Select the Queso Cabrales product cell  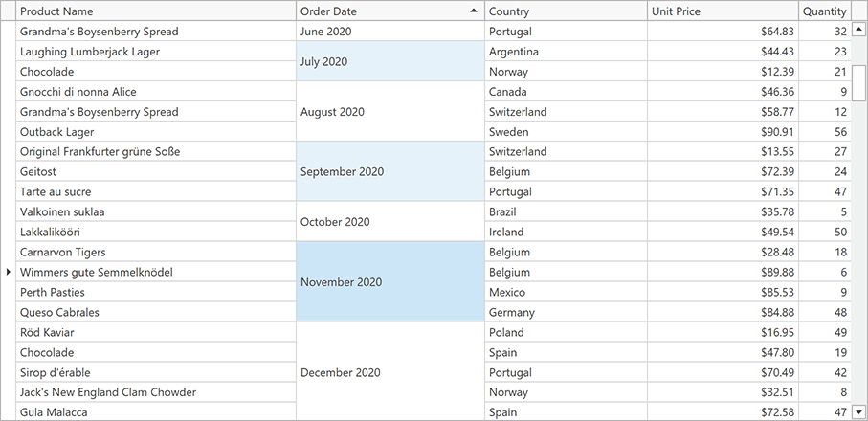[153, 313]
